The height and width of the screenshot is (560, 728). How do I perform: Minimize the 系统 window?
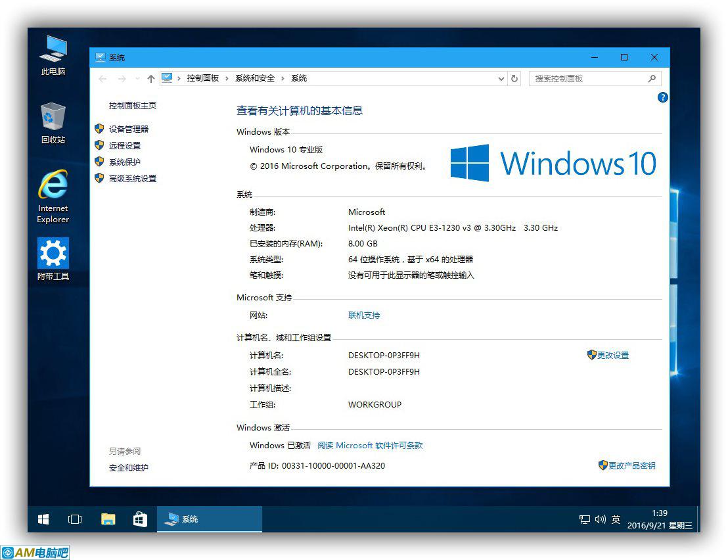pyautogui.click(x=594, y=57)
